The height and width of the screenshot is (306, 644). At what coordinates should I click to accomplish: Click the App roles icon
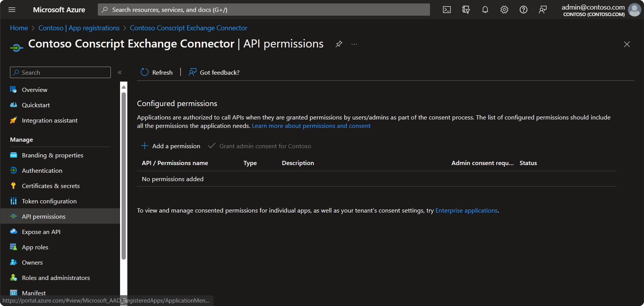[x=13, y=247]
